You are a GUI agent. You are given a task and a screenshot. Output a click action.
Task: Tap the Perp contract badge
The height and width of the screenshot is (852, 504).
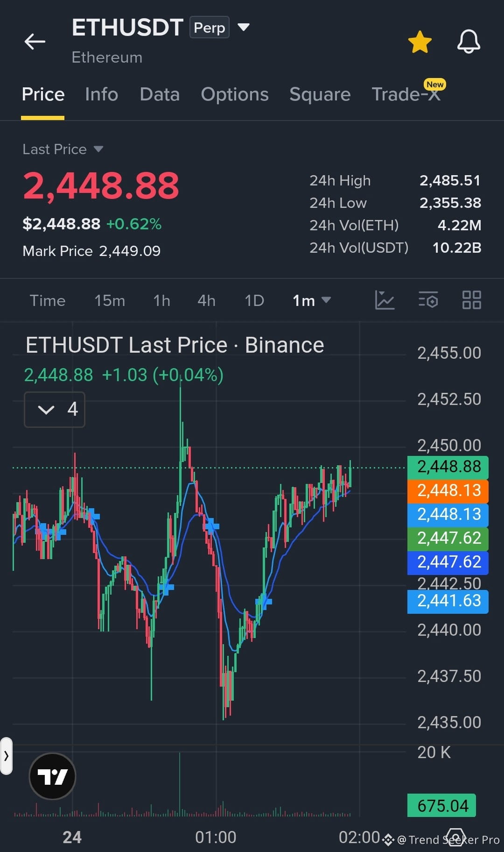(x=210, y=28)
